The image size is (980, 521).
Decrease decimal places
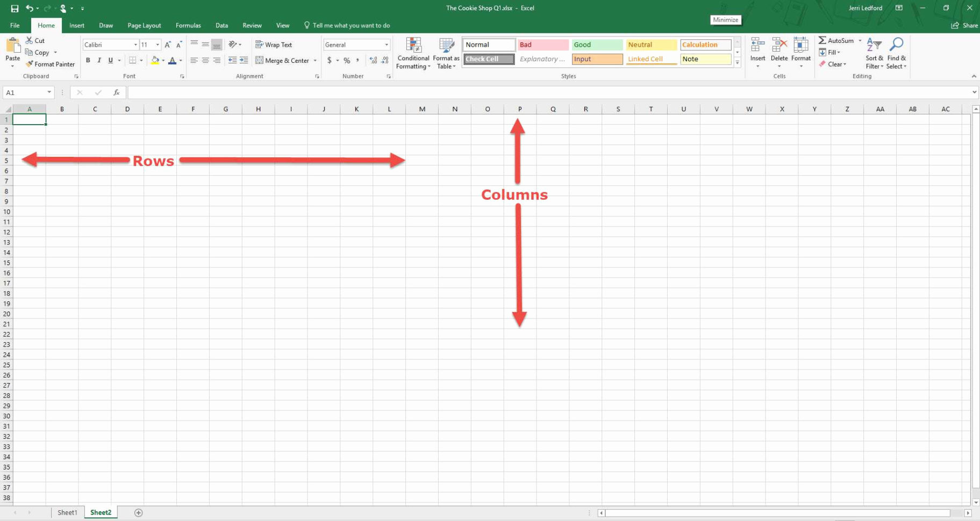385,61
